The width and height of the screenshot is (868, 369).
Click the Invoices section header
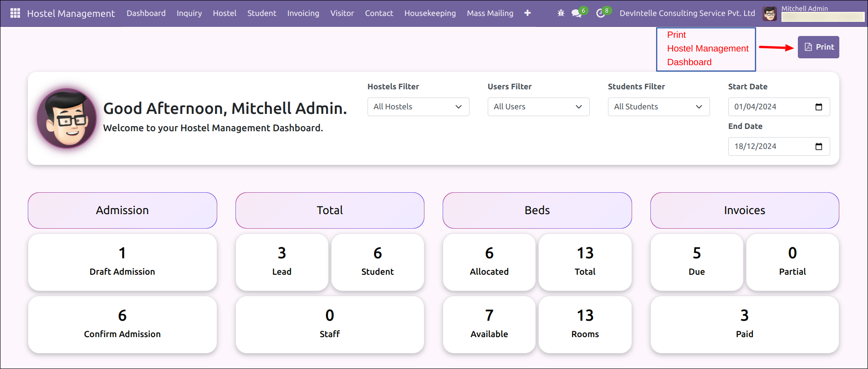(745, 210)
